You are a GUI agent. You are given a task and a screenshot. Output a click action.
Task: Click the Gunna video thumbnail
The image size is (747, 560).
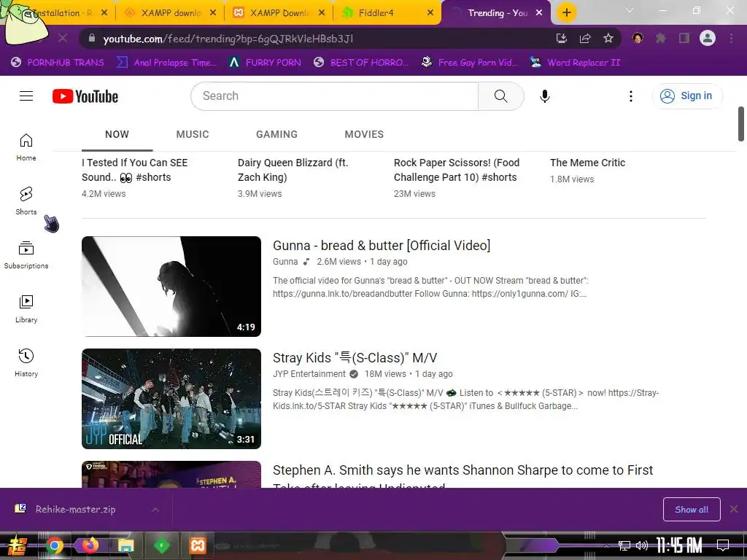click(x=171, y=286)
